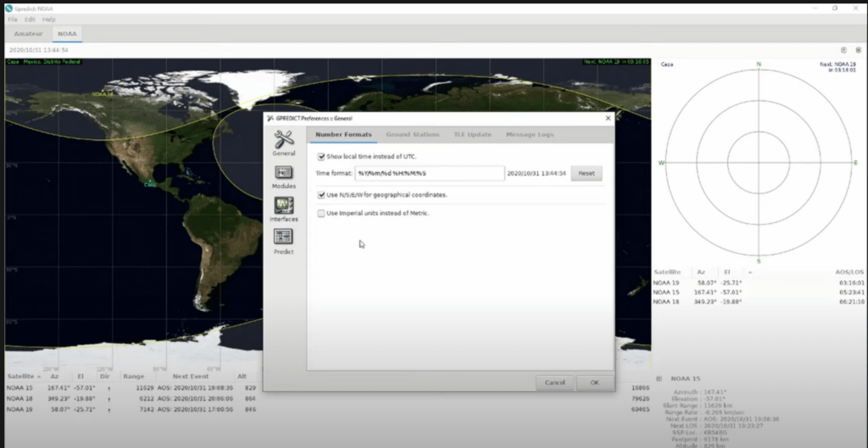Viewport: 868px width, 448px height.
Task: Click the AOS/LOS column header
Action: [x=849, y=272]
